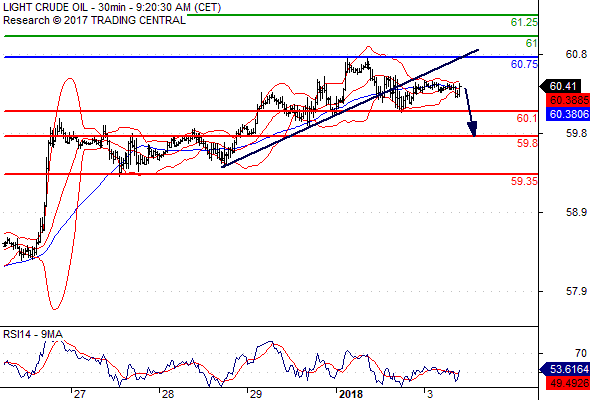
Task: Click the RSI14 - 9MA indicator label
Action: [33, 334]
